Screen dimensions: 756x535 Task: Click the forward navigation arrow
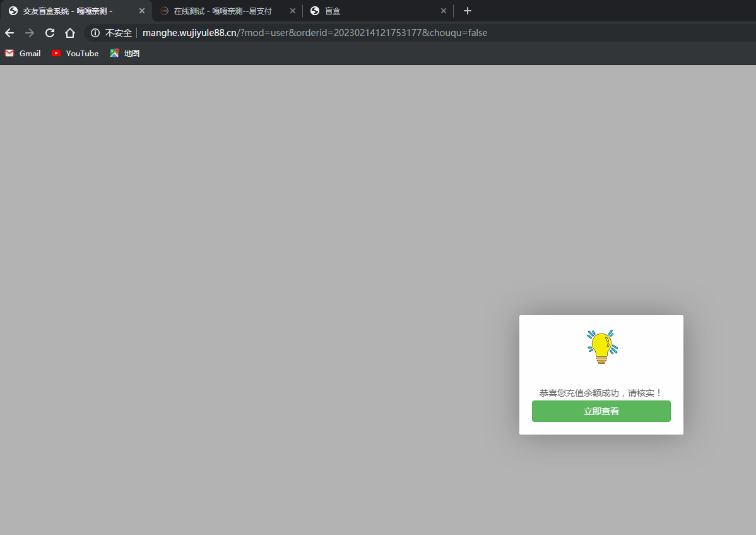(30, 33)
